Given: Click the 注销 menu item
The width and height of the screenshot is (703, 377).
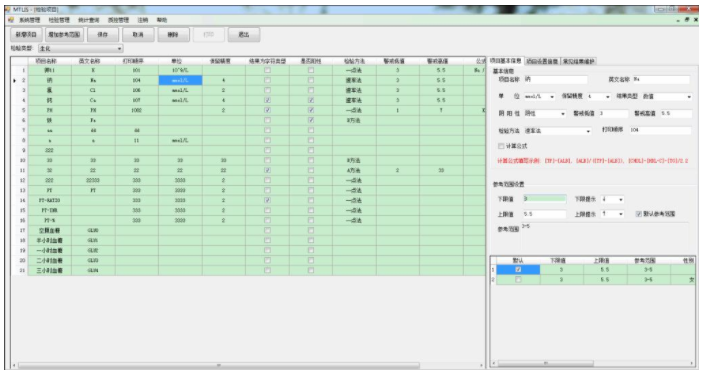Looking at the screenshot, I should point(143,20).
